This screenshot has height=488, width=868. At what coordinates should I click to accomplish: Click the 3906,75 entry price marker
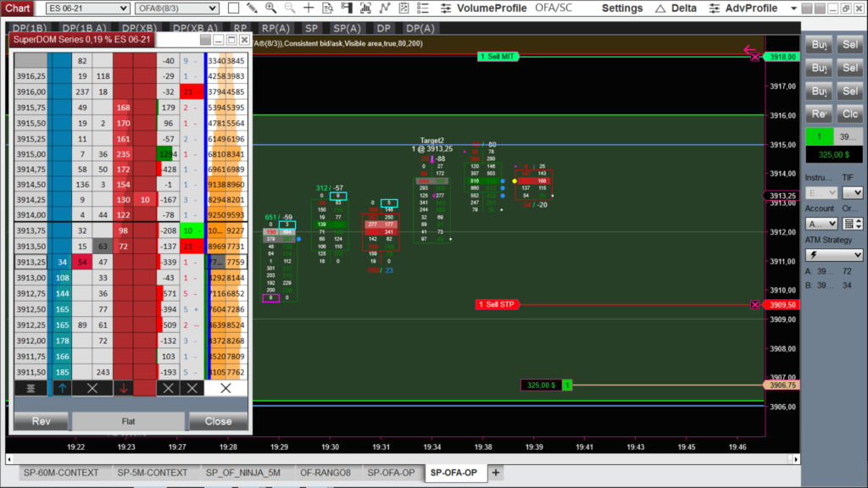tap(782, 385)
